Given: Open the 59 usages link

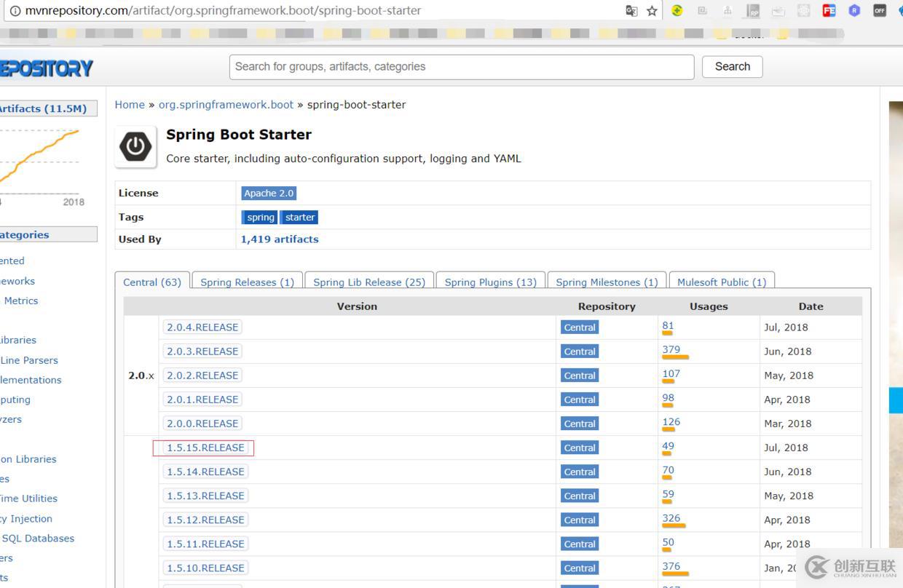Looking at the screenshot, I should tap(668, 494).
